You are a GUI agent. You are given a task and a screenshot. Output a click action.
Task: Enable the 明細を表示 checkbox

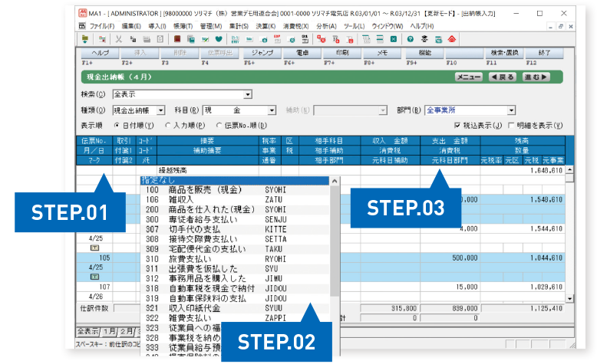(x=511, y=125)
